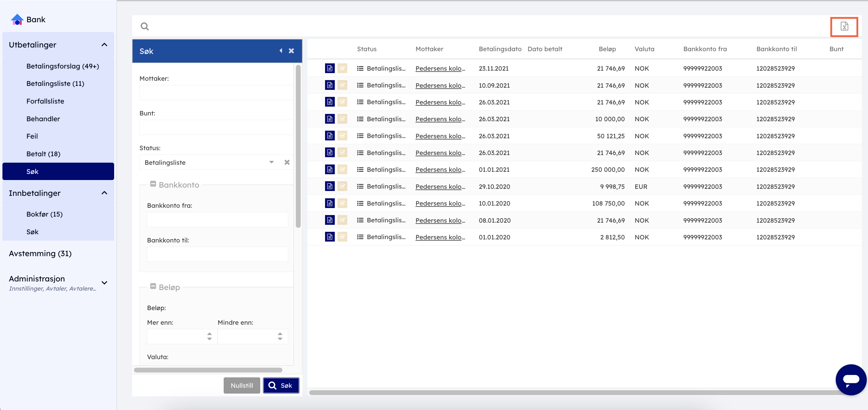Close the Søk panel with the X icon
868x410 pixels.
coord(291,51)
